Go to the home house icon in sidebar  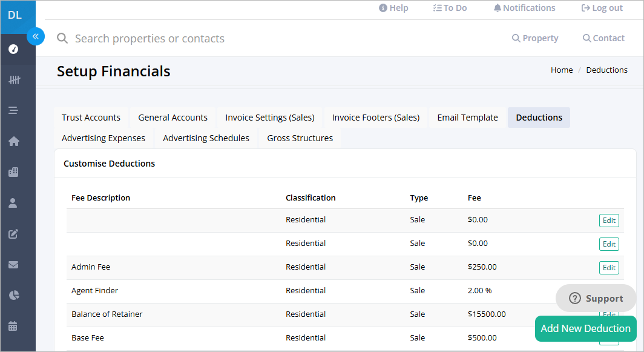point(13,141)
